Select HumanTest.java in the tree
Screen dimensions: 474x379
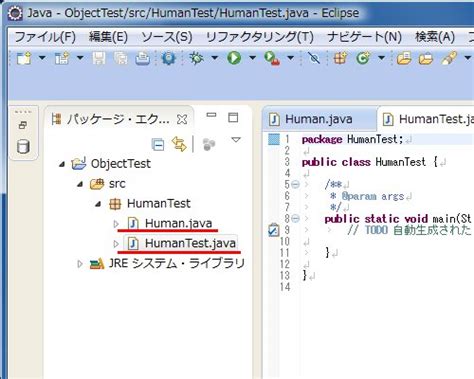click(x=190, y=243)
